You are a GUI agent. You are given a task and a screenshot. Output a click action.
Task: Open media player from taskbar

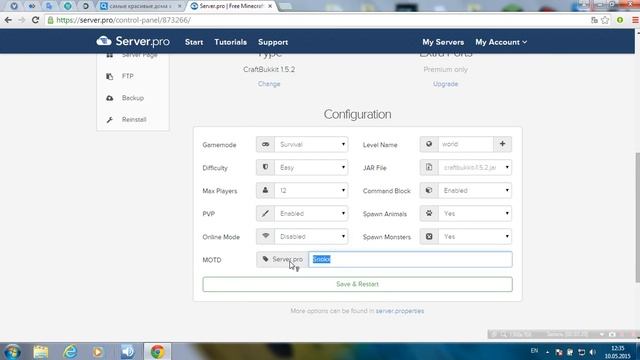[98, 352]
